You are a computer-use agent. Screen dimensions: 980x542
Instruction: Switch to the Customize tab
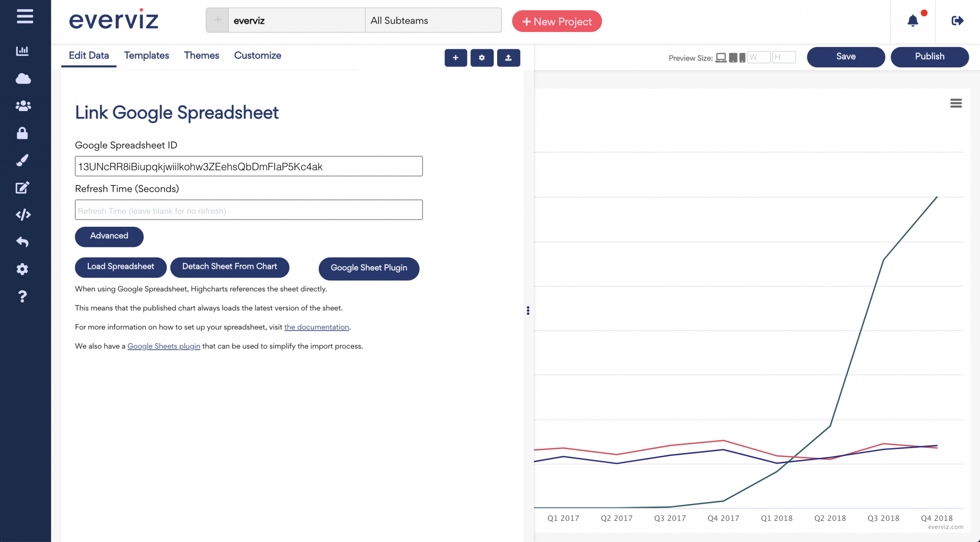point(257,55)
